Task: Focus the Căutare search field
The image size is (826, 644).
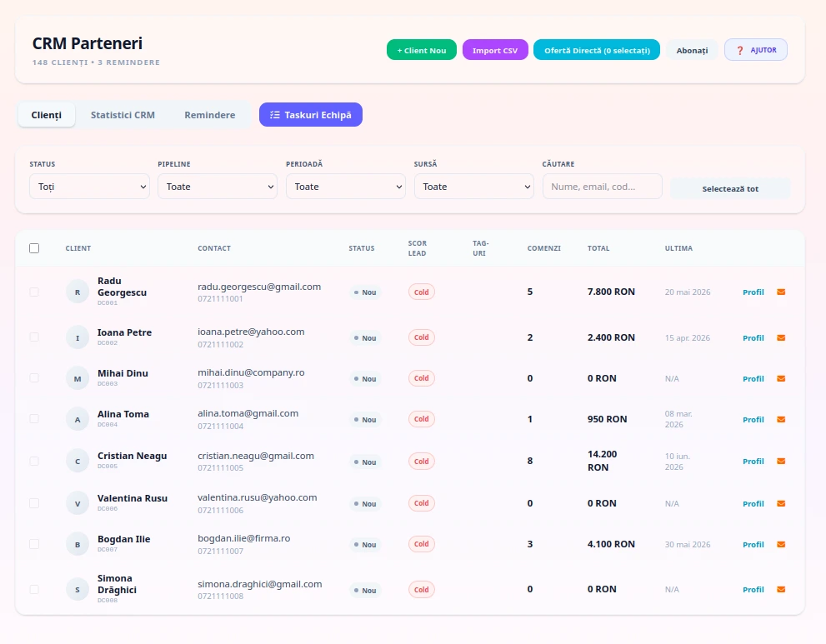Action: tap(602, 187)
